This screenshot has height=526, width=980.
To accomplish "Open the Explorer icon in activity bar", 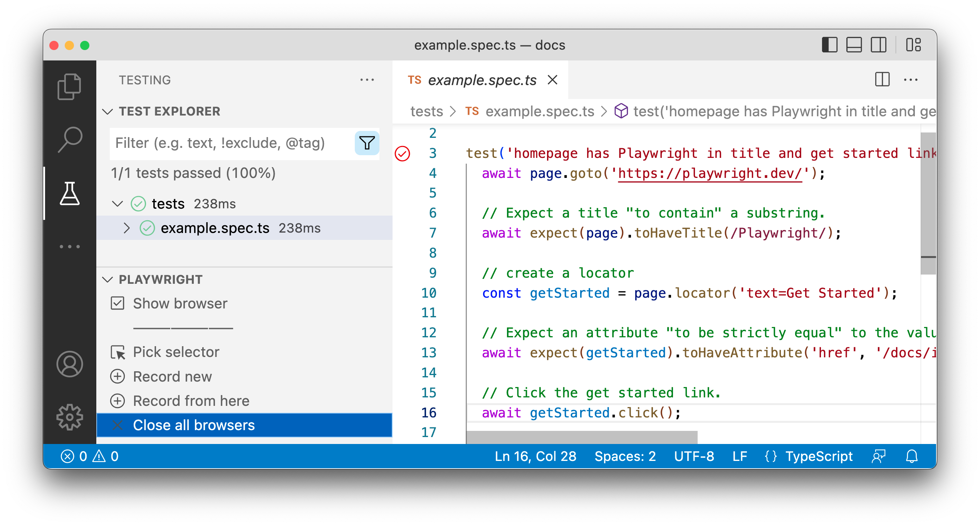I will (x=70, y=86).
